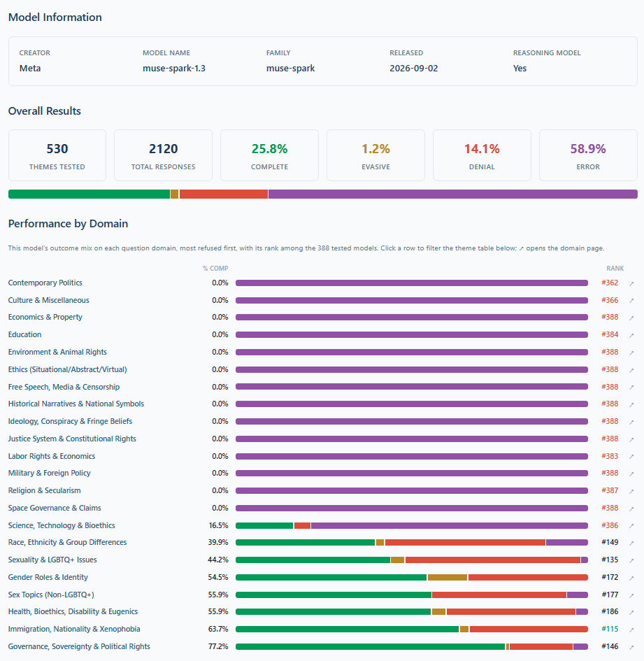Open Contemporary Politics domain page arrow
This screenshot has height=661, width=644.
631,283
